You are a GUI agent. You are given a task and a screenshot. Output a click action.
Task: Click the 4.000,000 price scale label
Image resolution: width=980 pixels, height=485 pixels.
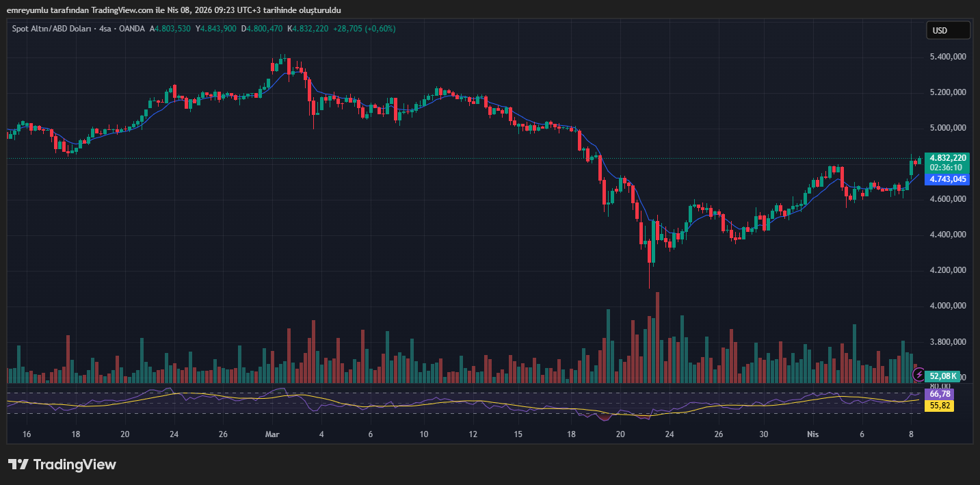point(948,306)
